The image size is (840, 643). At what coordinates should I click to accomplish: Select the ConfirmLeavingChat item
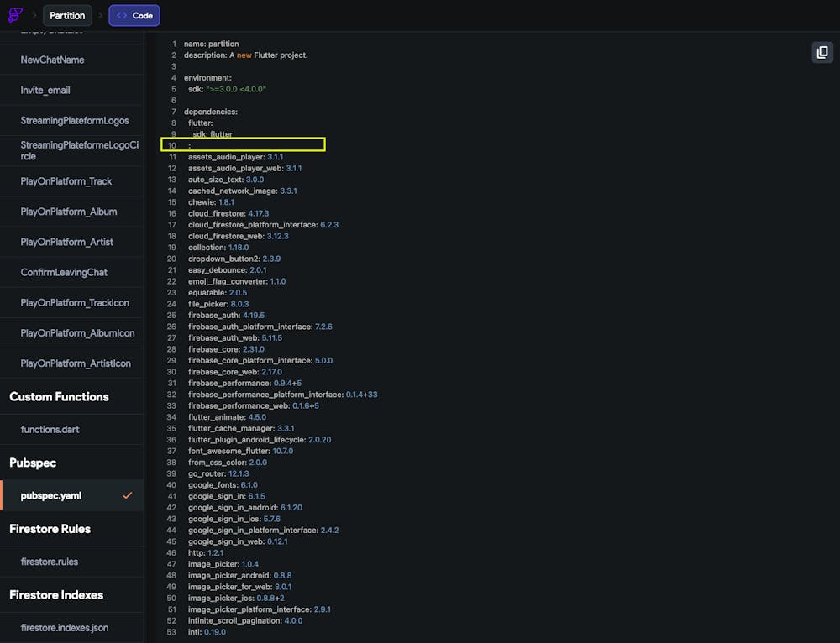click(64, 272)
